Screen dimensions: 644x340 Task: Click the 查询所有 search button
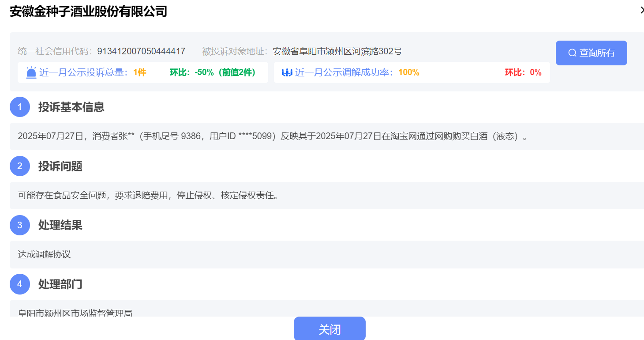click(591, 53)
